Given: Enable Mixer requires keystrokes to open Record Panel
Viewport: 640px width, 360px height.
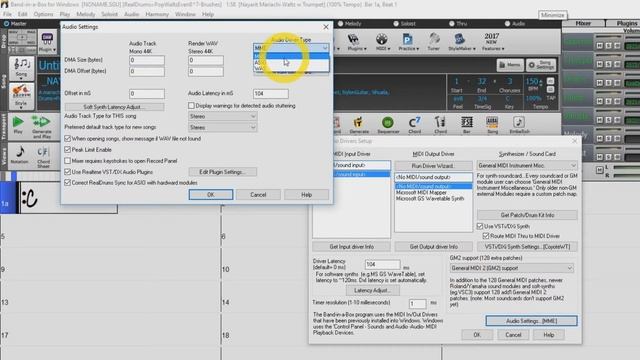Looking at the screenshot, I should click(68, 161).
